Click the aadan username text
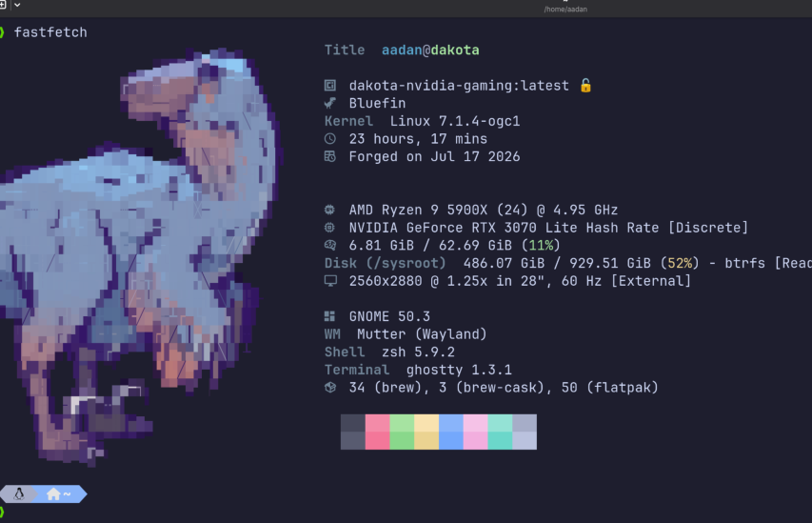This screenshot has width=812, height=523. (x=402, y=50)
